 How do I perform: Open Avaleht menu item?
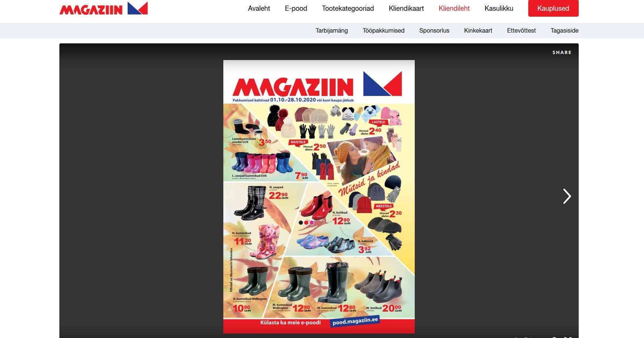259,8
